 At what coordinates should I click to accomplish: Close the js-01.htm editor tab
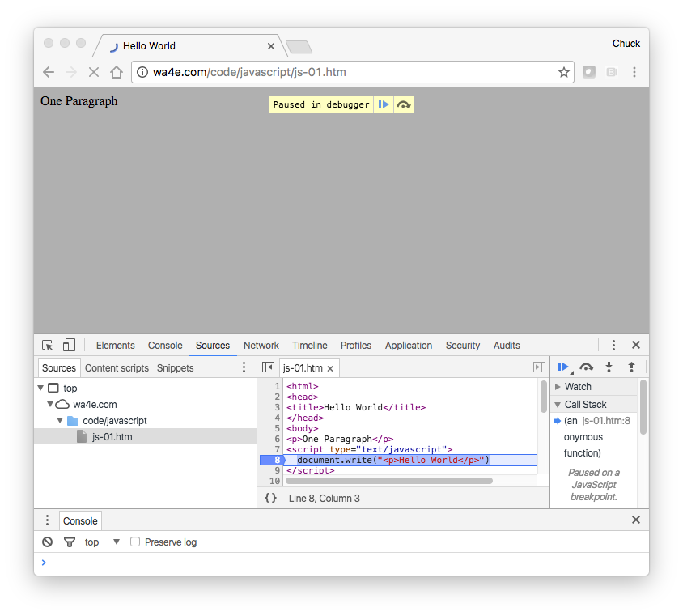330,368
